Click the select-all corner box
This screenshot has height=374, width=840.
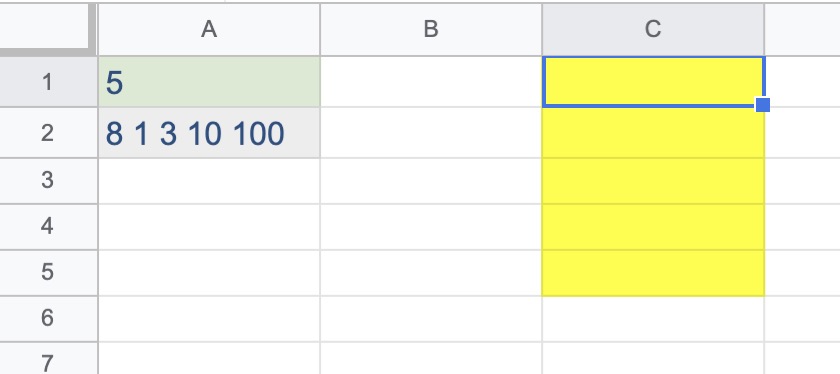pos(47,28)
